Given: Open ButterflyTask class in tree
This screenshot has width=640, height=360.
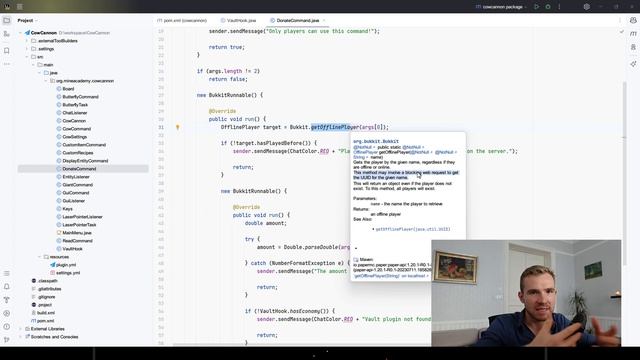Looking at the screenshot, I should [75, 105].
